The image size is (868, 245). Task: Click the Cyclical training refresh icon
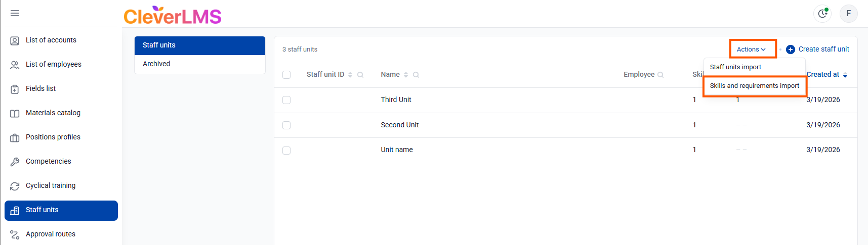pyautogui.click(x=15, y=186)
